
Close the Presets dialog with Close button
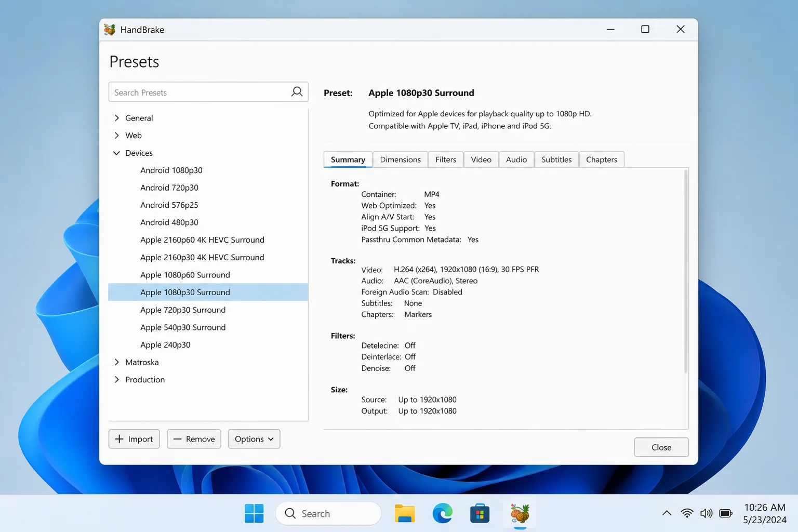coord(661,447)
